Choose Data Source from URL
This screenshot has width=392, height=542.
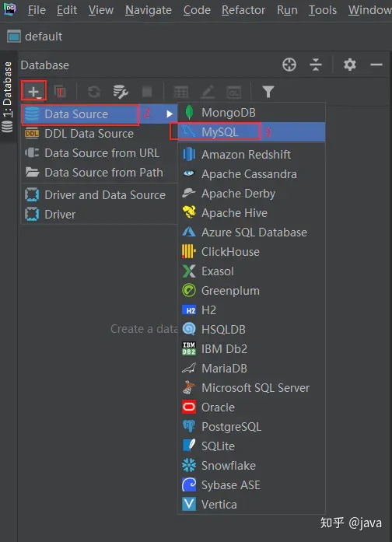tap(100, 152)
